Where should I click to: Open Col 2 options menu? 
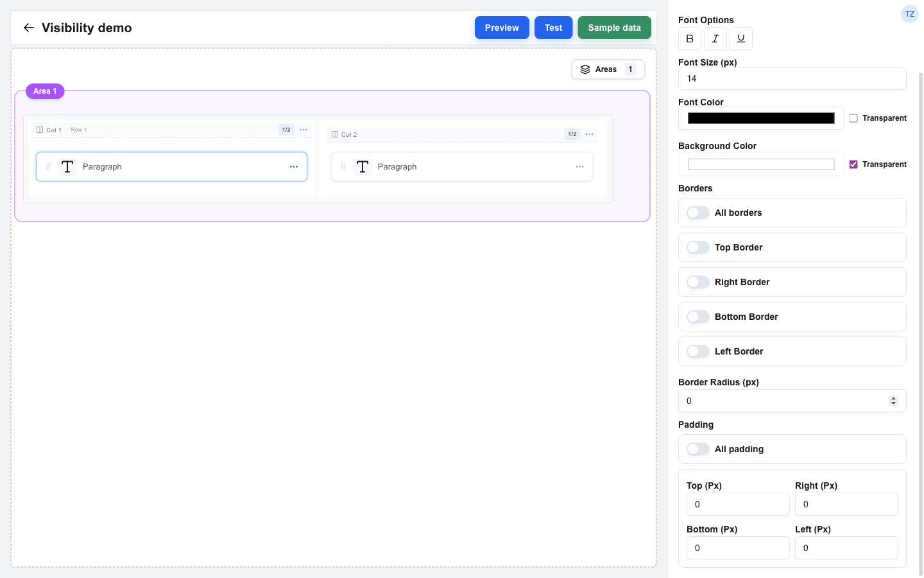[589, 134]
